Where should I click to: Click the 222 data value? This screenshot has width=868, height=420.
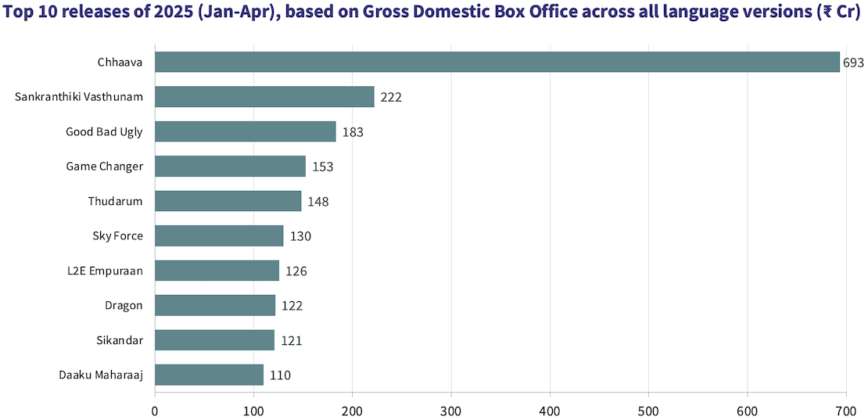coord(391,98)
